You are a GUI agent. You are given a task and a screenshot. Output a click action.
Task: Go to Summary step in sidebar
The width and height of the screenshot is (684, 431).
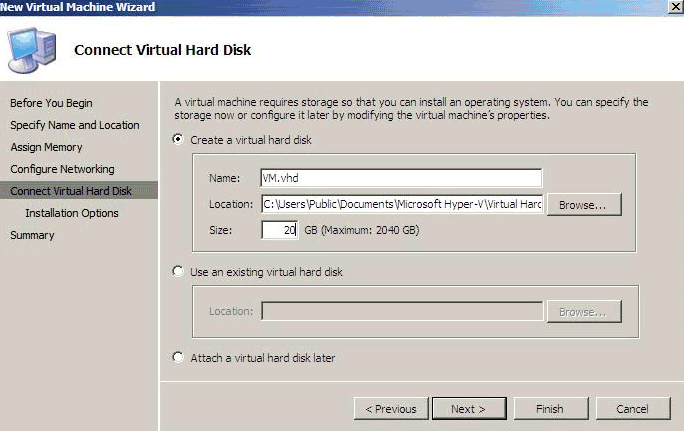(32, 235)
